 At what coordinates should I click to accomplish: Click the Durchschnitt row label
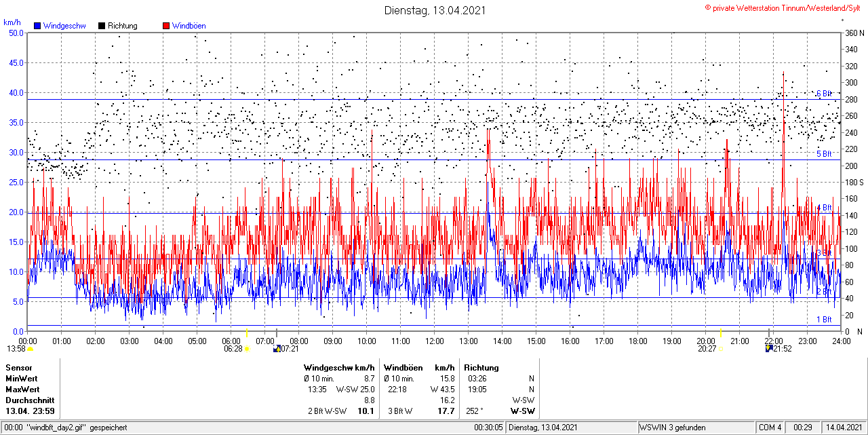[28, 400]
